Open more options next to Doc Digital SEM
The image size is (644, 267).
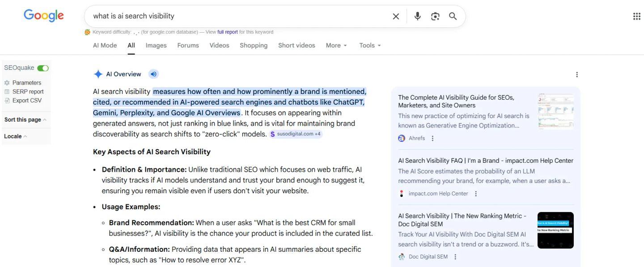(455, 257)
